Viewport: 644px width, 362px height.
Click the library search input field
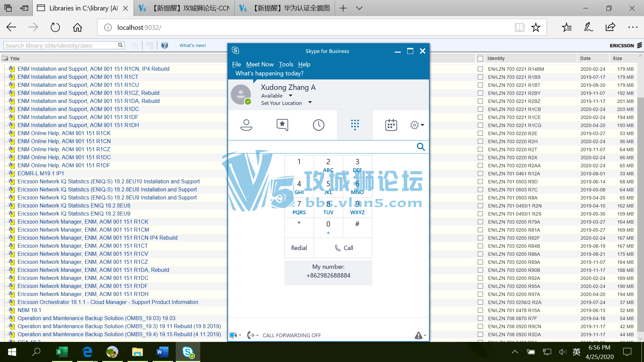[61, 45]
